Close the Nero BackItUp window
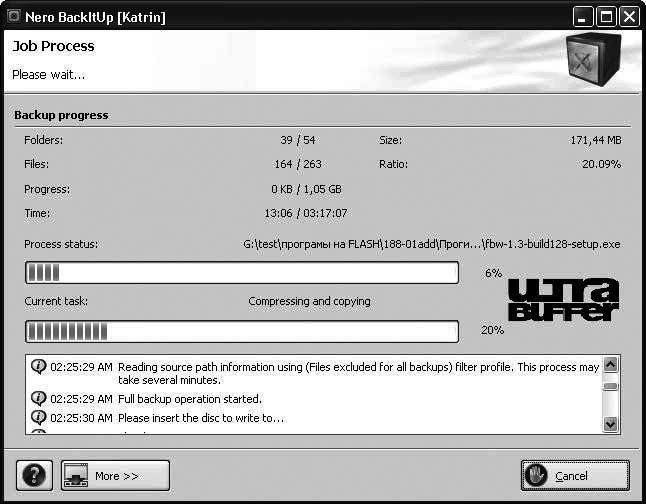 click(x=628, y=16)
